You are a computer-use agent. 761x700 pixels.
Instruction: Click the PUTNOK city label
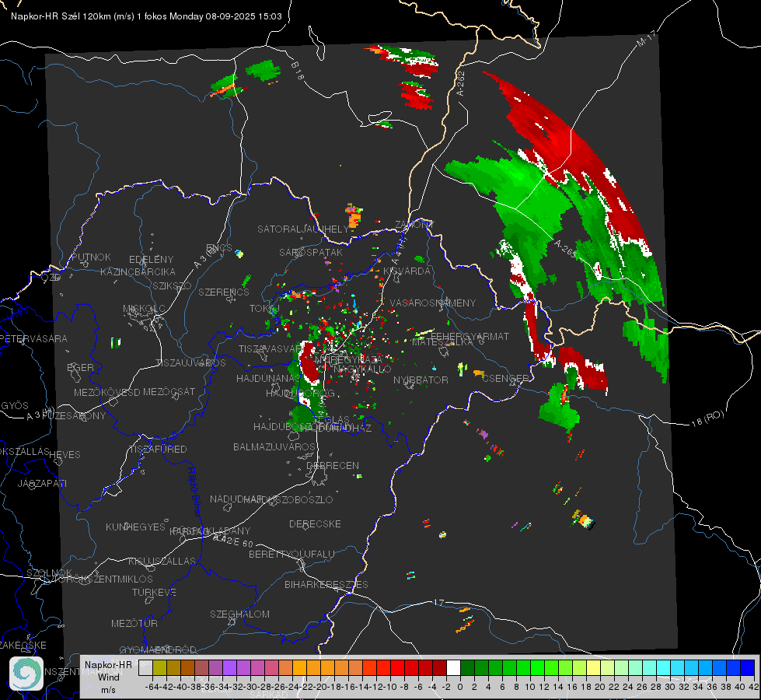tap(91, 257)
